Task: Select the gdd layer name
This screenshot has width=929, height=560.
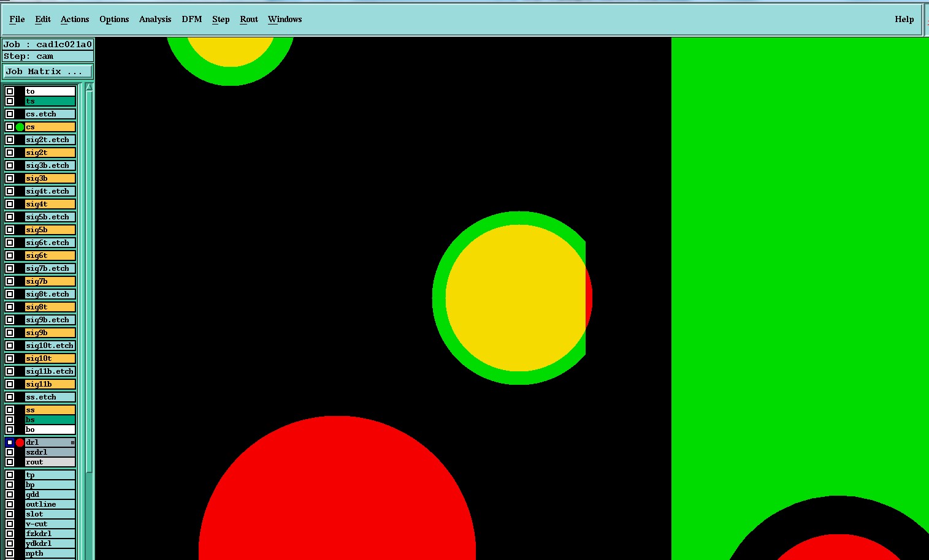Action: coord(50,494)
